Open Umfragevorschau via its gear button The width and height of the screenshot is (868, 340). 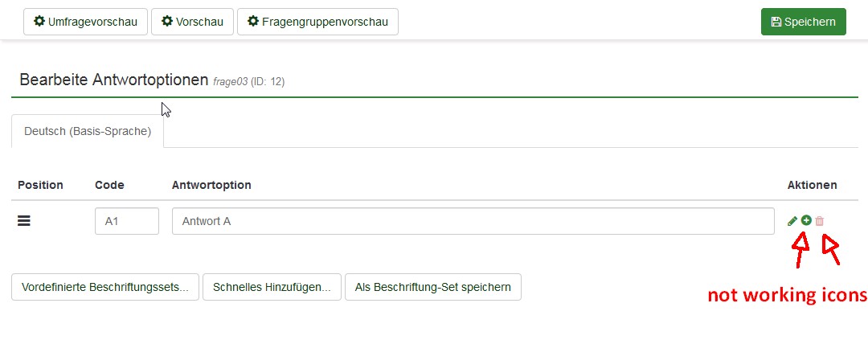coord(86,22)
